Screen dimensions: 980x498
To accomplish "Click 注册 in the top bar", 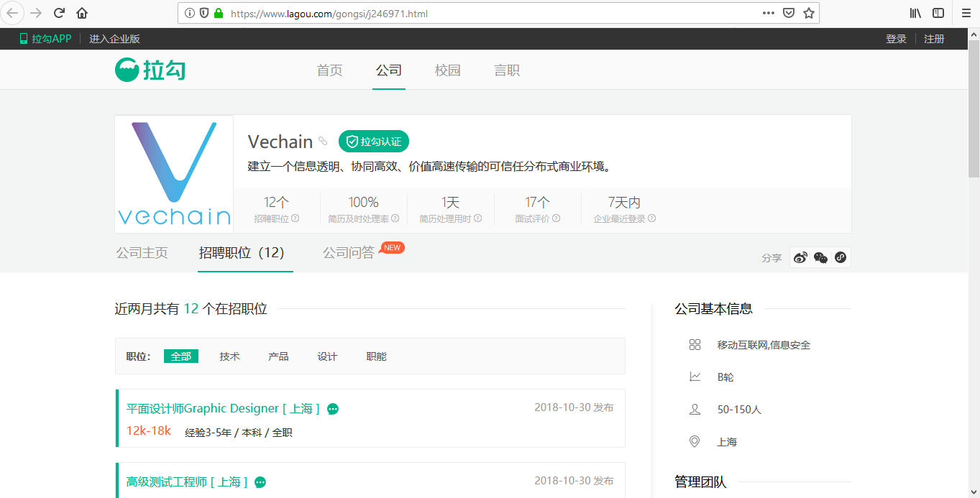I will tap(935, 39).
